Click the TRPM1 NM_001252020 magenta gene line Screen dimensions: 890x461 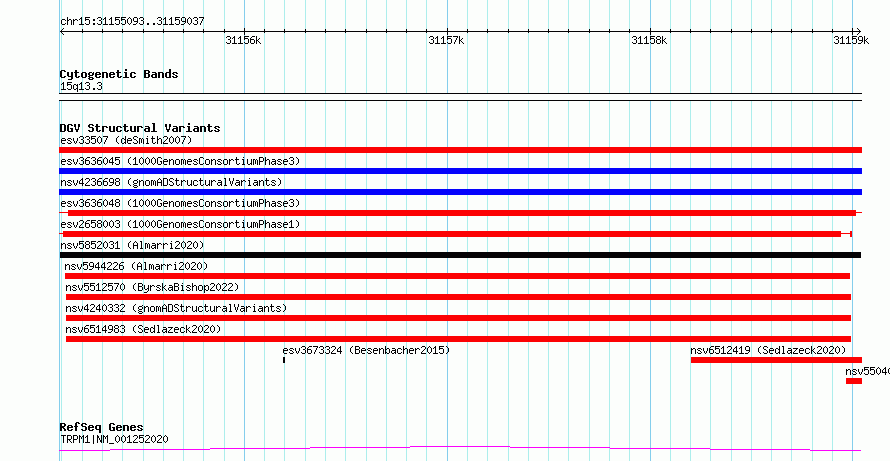click(460, 449)
